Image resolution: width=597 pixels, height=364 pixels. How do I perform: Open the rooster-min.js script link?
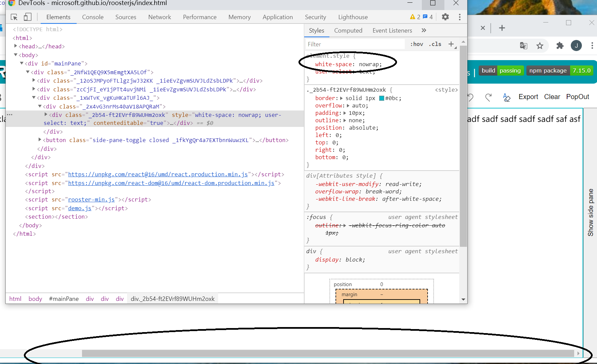tap(91, 199)
